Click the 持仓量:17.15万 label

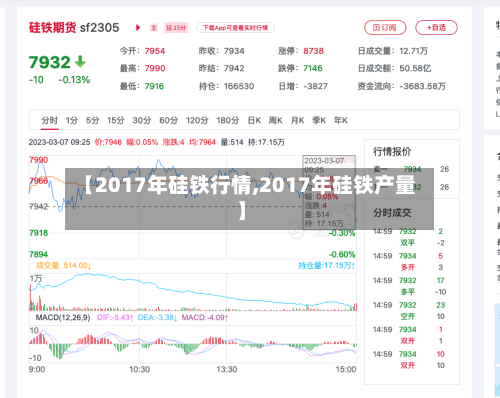click(327, 266)
